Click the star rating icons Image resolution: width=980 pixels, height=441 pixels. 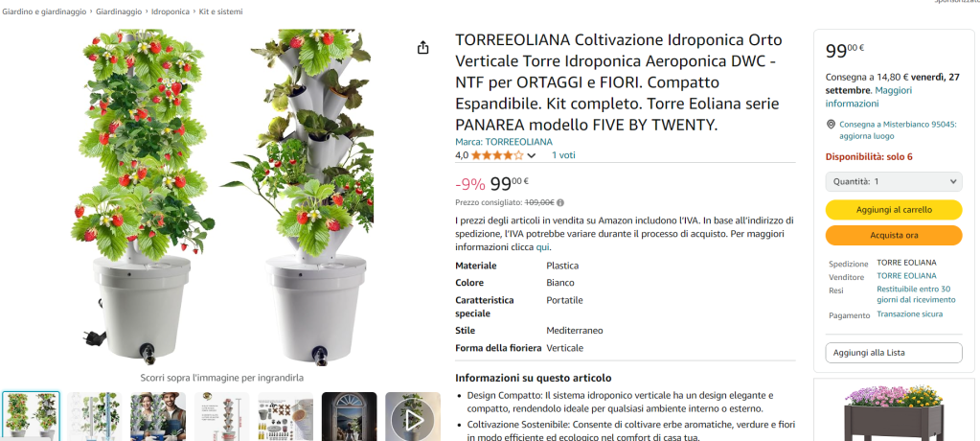coord(497,155)
